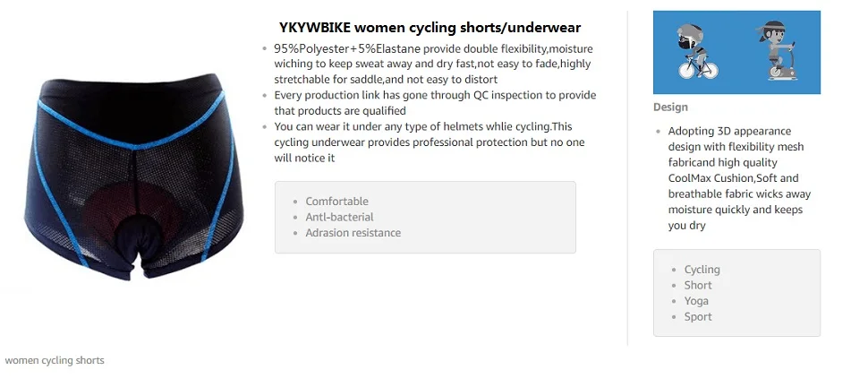Select the Short tag
The image size is (868, 387).
click(x=698, y=285)
